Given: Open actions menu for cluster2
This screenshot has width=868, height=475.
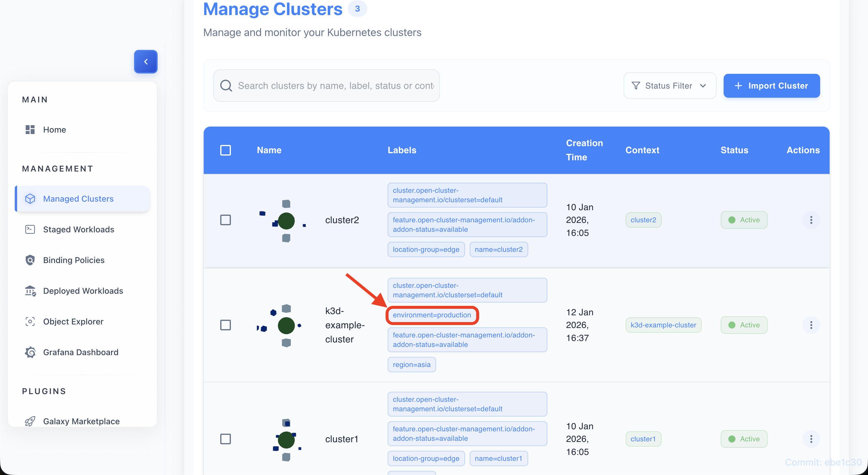Looking at the screenshot, I should (811, 220).
